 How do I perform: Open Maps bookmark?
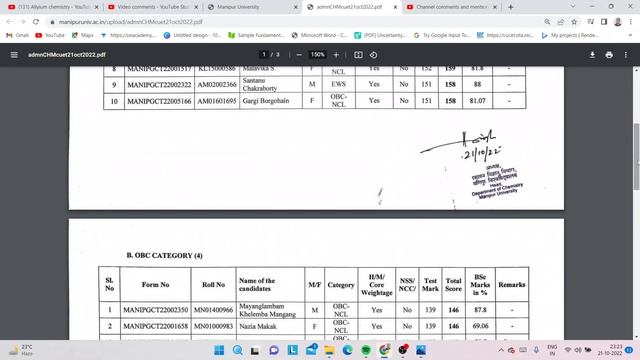click(x=83, y=36)
